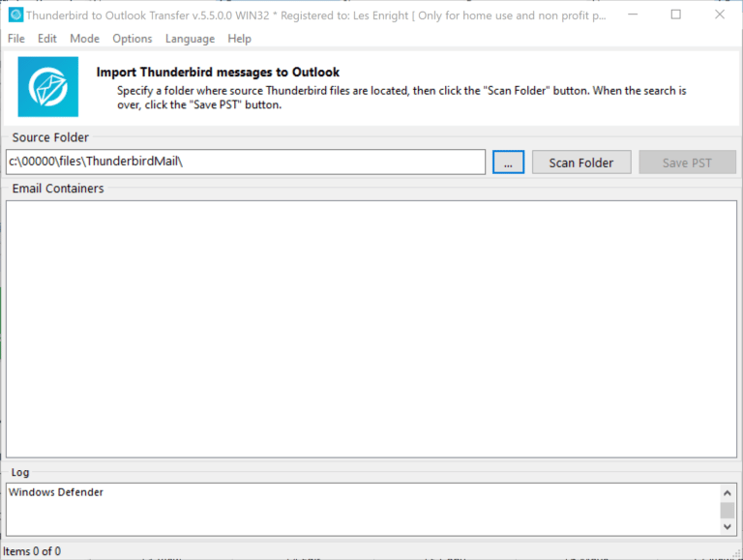743x560 pixels.
Task: Click the Thunderbird to Outlook Transfer logo
Action: [x=47, y=87]
